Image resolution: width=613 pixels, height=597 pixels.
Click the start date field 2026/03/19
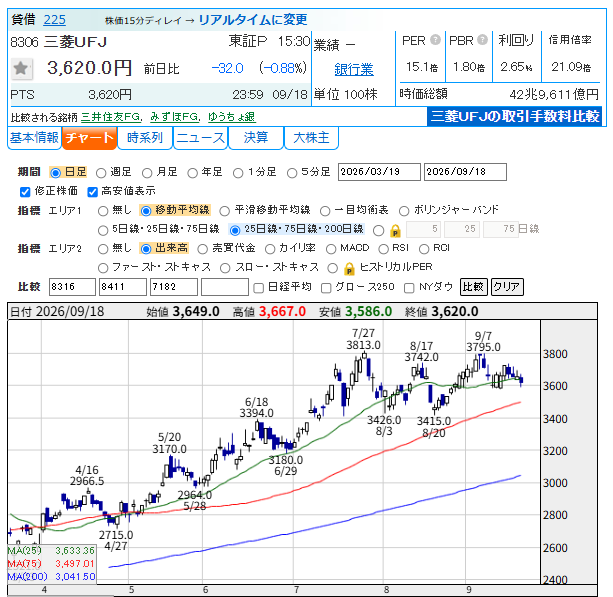(379, 172)
